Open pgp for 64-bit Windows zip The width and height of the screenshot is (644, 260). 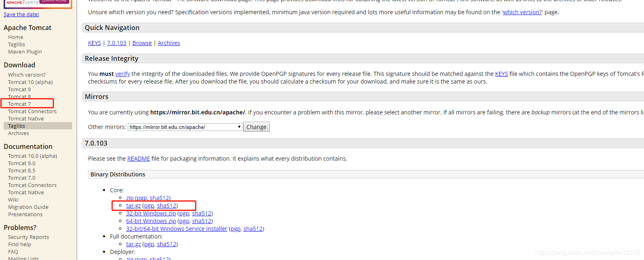(x=184, y=221)
